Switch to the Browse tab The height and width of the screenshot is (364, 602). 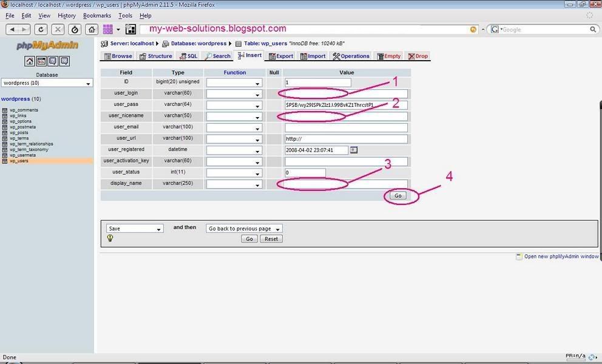[x=118, y=56]
